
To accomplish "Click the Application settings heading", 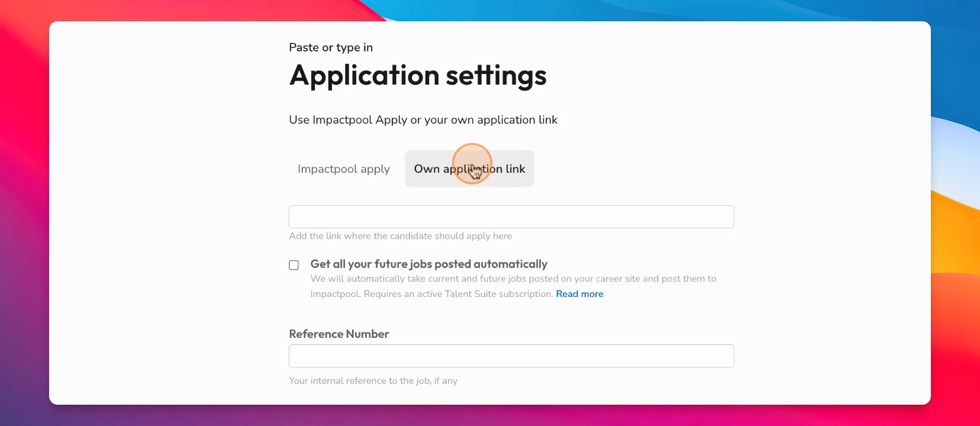I will pyautogui.click(x=418, y=76).
